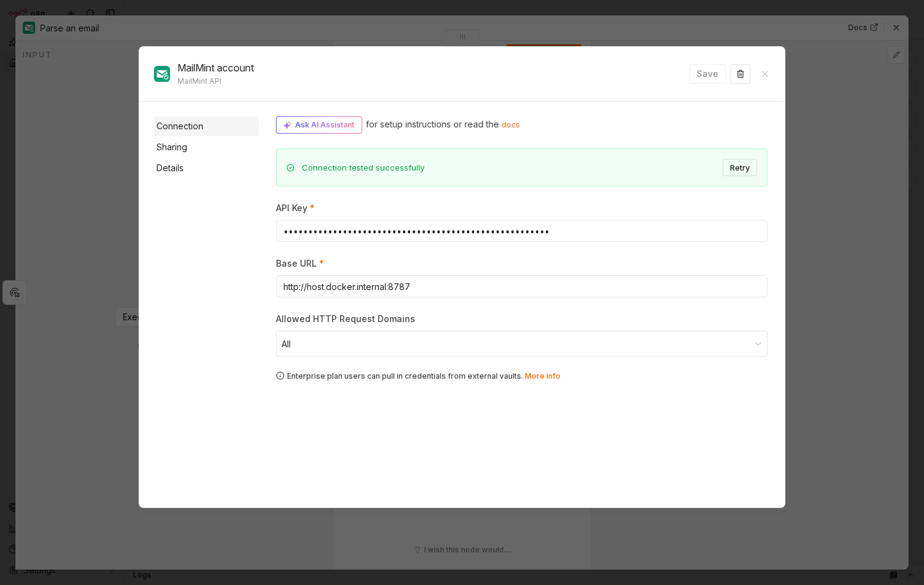Open the docs link for setup
Screen dimensions: 924x585
(511, 125)
